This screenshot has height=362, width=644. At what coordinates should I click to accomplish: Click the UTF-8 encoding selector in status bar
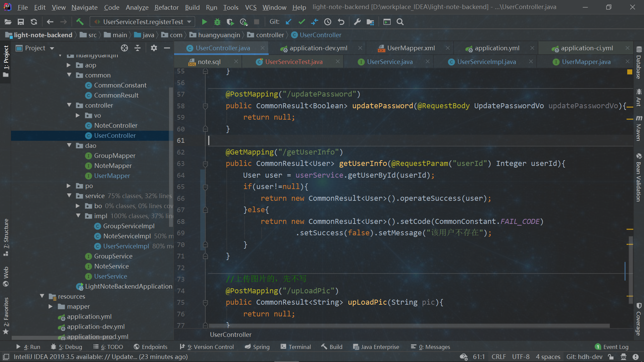pos(521,357)
